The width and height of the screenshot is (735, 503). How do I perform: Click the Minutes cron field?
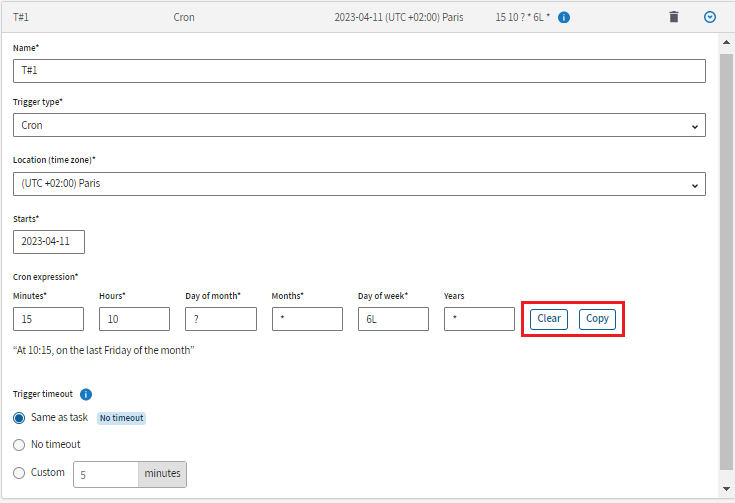tap(48, 319)
